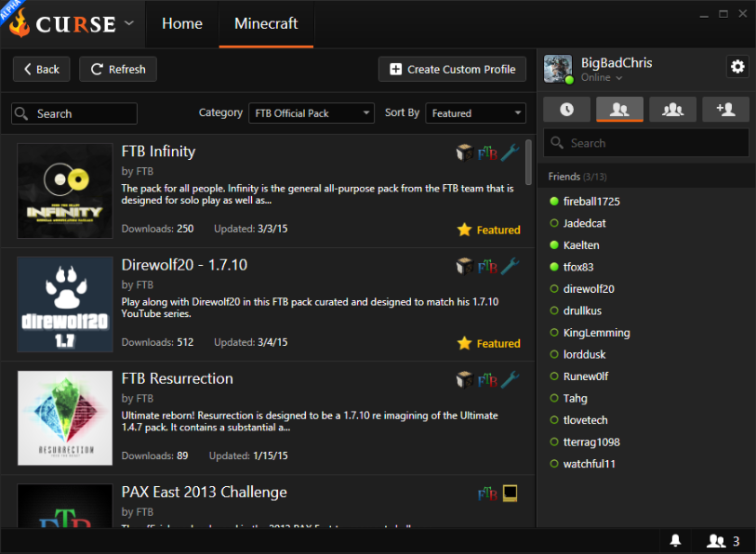This screenshot has width=756, height=554.
Task: Select the Minecraft tab
Action: [x=266, y=23]
